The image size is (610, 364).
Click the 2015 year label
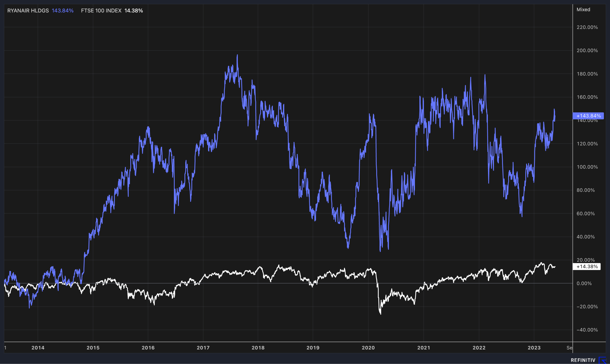tap(93, 348)
